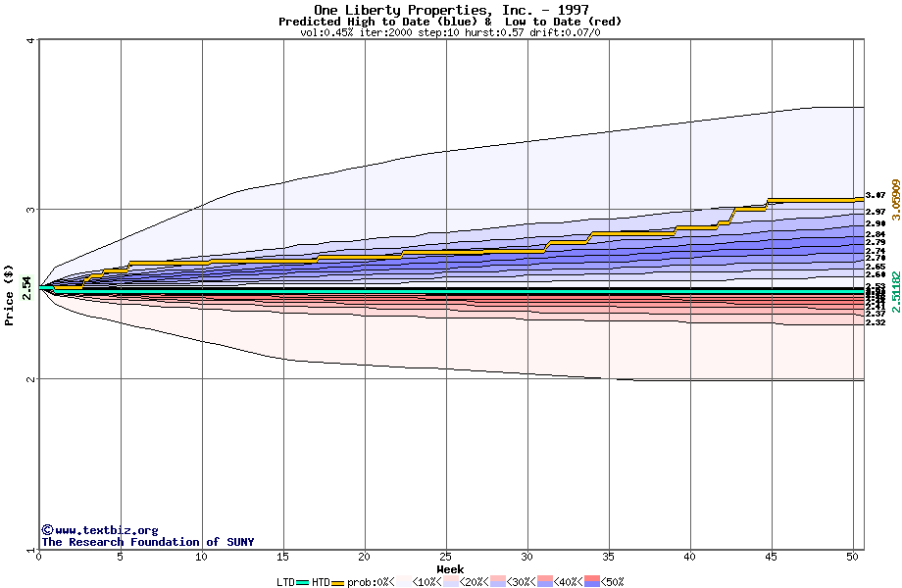
Task: Open the www.textbiz.org link
Action: [106, 530]
